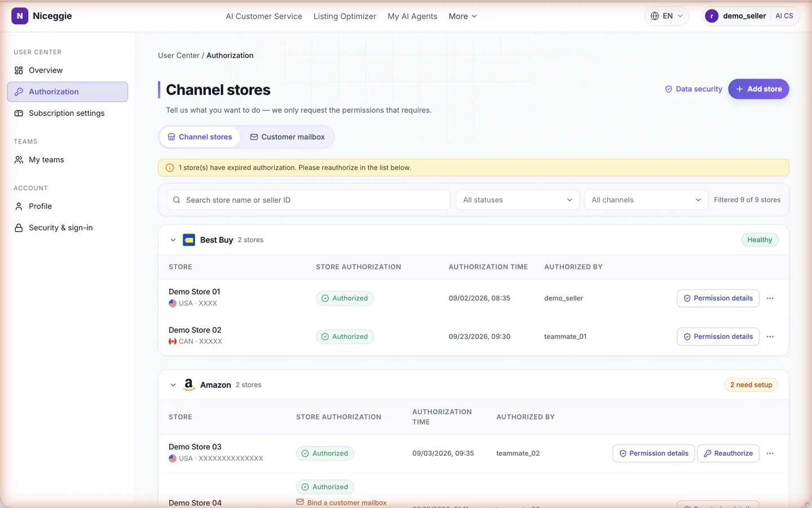Open Permission details for Demo Store 02
Image resolution: width=812 pixels, height=508 pixels.
[x=718, y=336]
